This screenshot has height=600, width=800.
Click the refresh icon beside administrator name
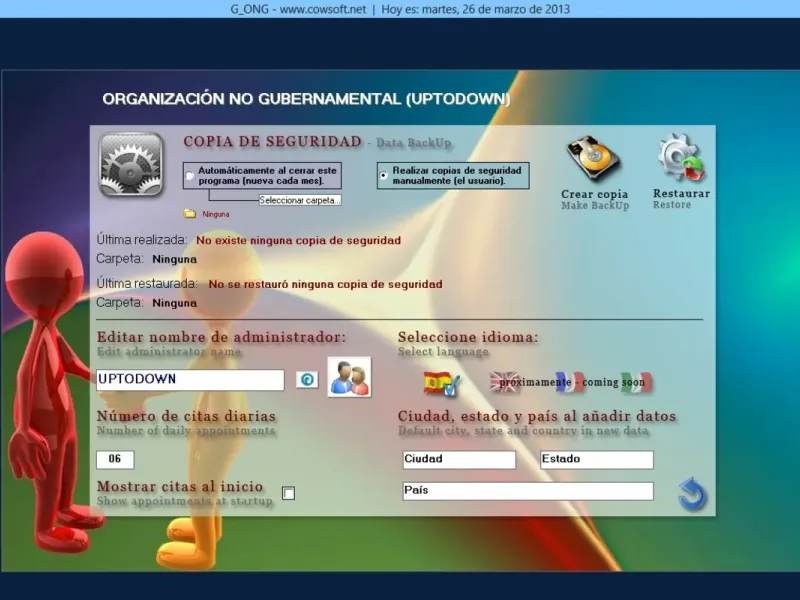(307, 380)
